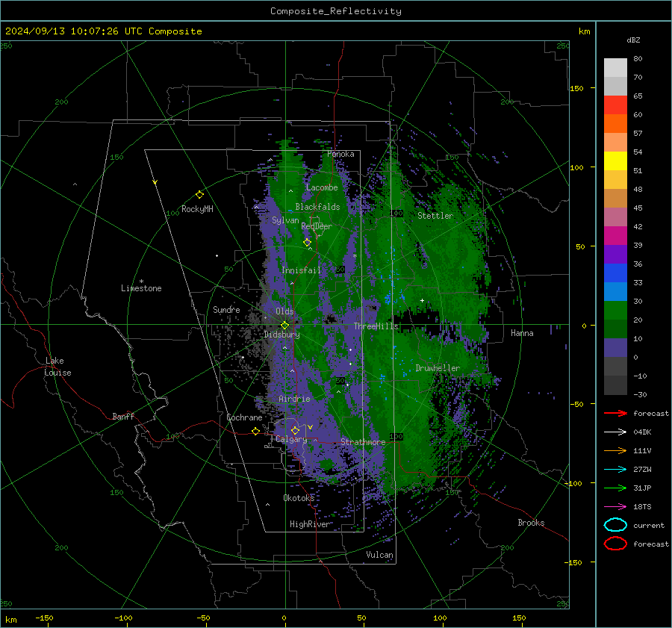This screenshot has width=672, height=628.
Task: Click the ThreeHills town label
Action: (x=376, y=326)
